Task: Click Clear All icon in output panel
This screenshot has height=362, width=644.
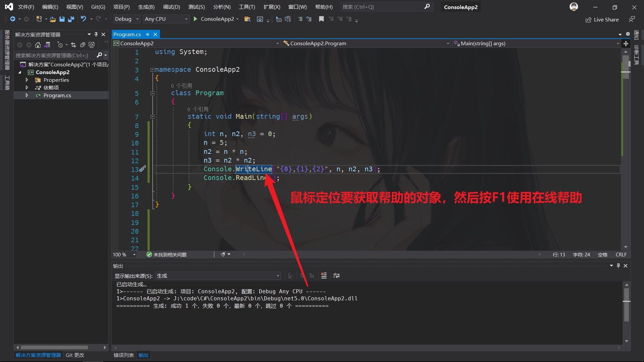Action: [324, 276]
